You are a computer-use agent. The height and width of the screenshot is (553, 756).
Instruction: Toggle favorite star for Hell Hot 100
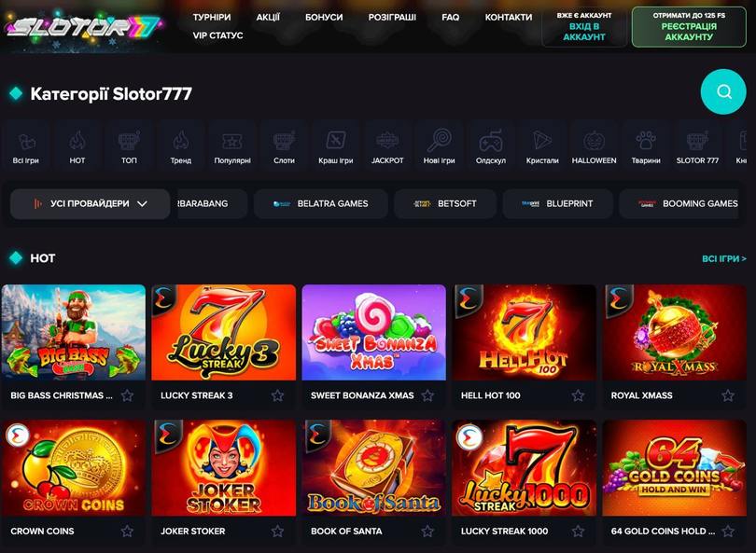(x=578, y=395)
